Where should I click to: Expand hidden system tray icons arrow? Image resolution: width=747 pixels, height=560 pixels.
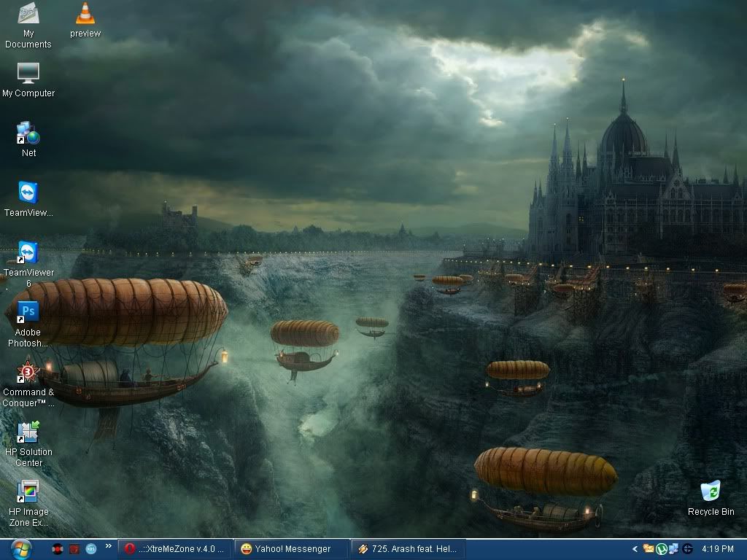[635, 549]
